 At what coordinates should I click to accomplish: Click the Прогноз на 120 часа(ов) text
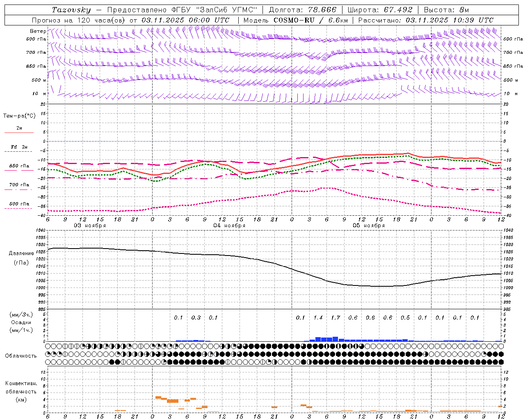79,20
